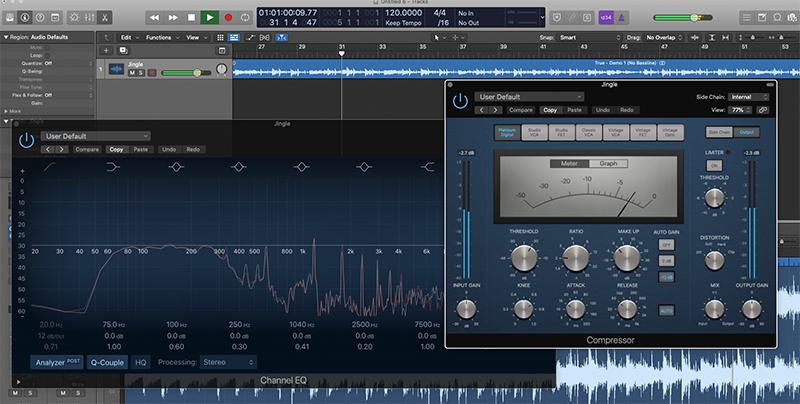Click Compare in the Compressor header
Viewport: 800px width, 404px height.
click(x=520, y=109)
